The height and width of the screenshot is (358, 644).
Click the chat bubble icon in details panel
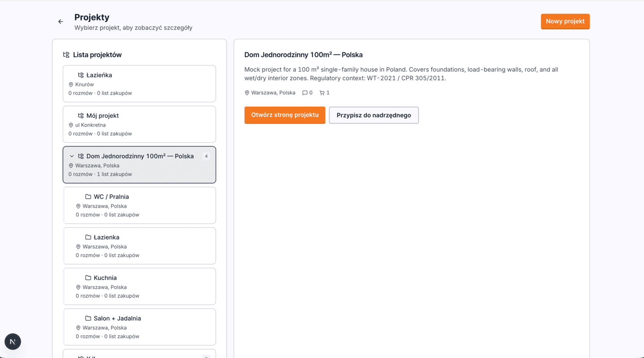(305, 93)
